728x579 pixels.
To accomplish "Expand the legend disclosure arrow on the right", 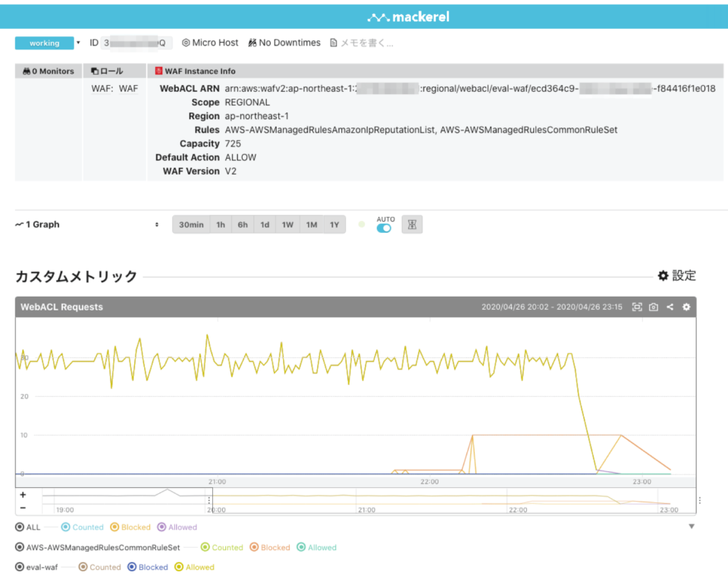I will coord(691,525).
